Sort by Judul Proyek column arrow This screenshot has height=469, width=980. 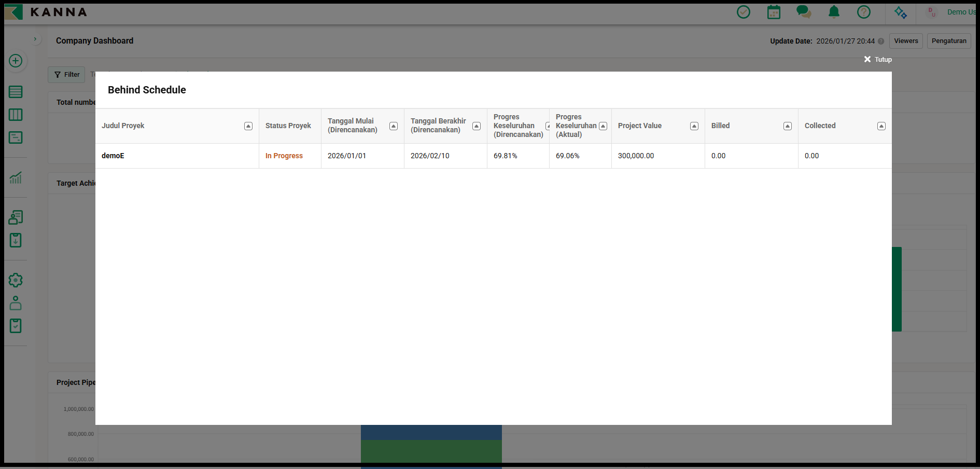pyautogui.click(x=248, y=126)
